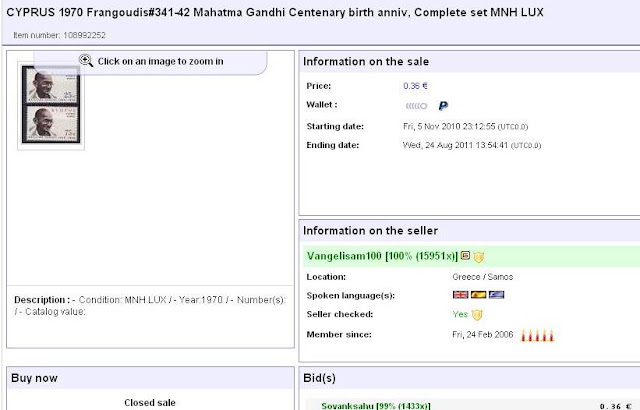The image size is (640, 410).
Task: Click the 'Buy now' section heading
Action: tap(34, 378)
